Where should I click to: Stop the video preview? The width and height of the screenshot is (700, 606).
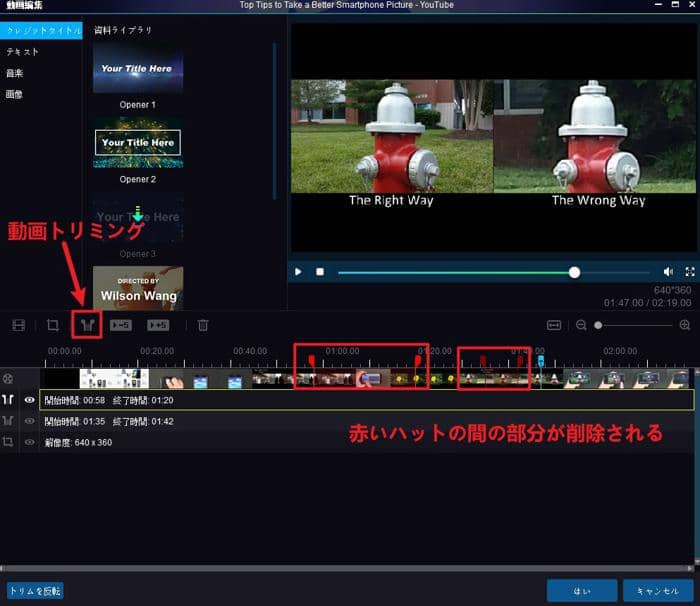tap(320, 272)
